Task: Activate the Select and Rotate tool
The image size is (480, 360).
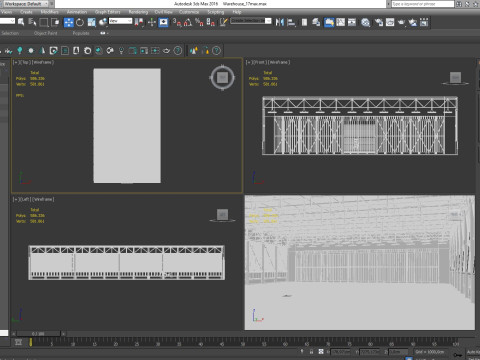Action: click(80, 22)
